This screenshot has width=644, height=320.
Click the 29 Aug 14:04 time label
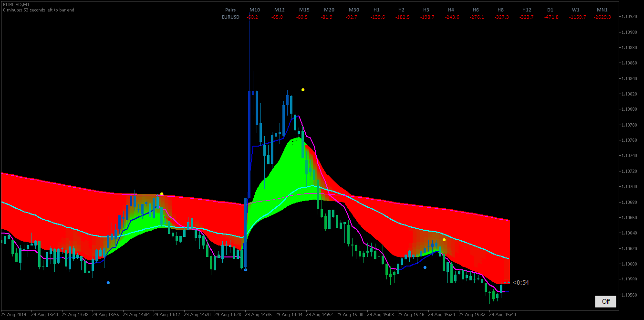(136, 315)
